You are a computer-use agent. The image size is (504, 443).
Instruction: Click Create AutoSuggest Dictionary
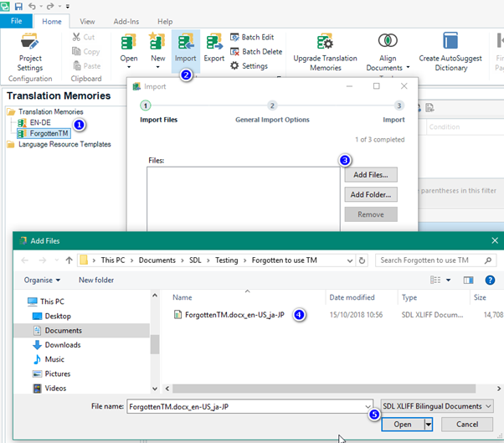450,52
